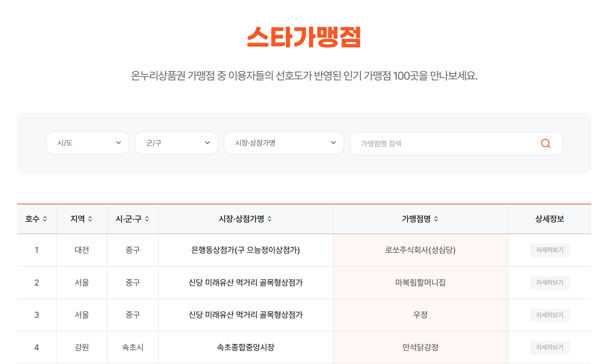Click the chevron icon on 군/구 selector
Viewport: 602px width, 364px height.
[207, 143]
